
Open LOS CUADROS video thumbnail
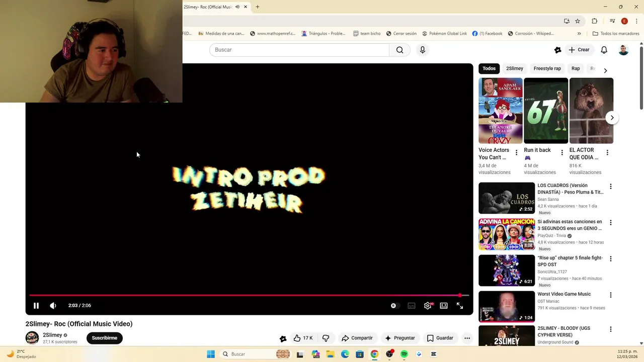pos(507,198)
